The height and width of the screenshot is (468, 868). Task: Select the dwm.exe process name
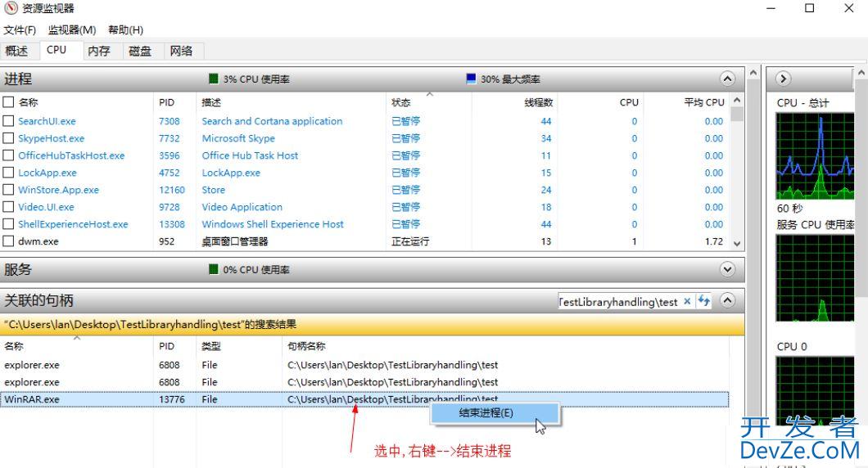tap(38, 241)
